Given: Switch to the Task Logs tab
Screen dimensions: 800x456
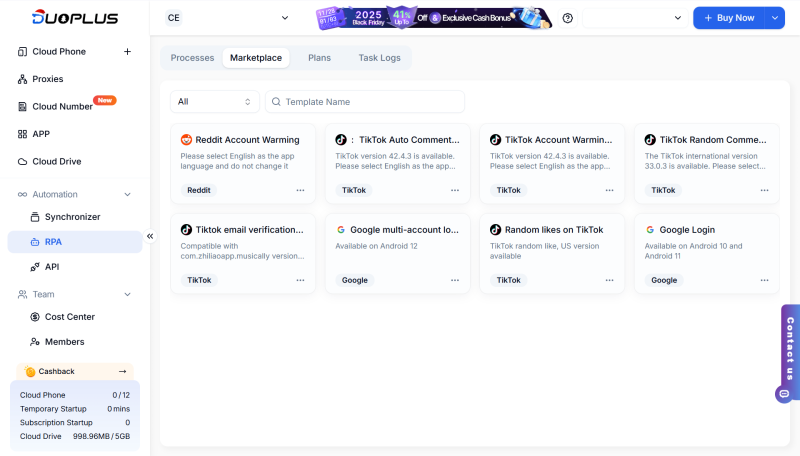Looking at the screenshot, I should coord(379,58).
